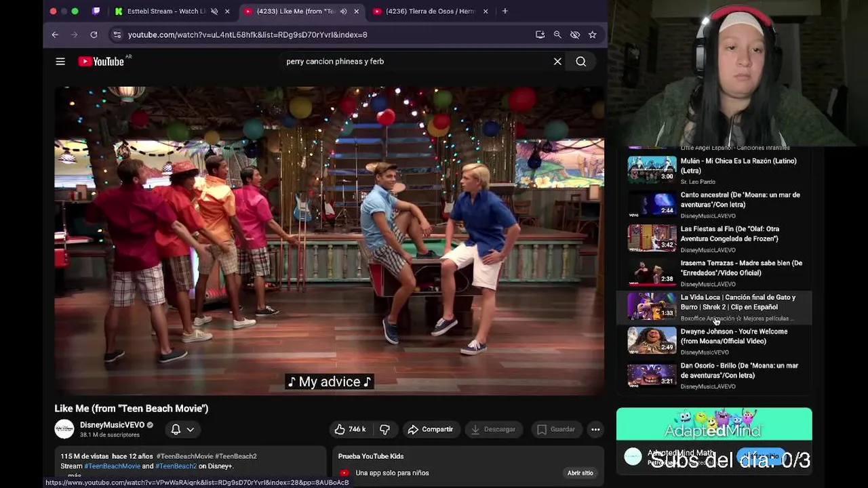Open Las Fiestas al Fin thumbnail
The image size is (868, 488).
[x=652, y=238]
